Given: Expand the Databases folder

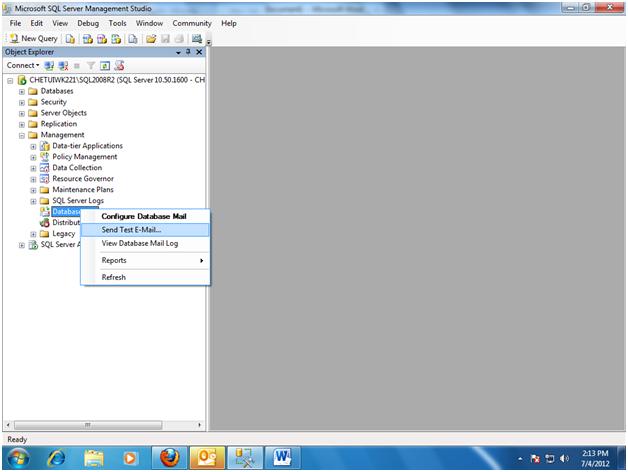Looking at the screenshot, I should (22, 92).
